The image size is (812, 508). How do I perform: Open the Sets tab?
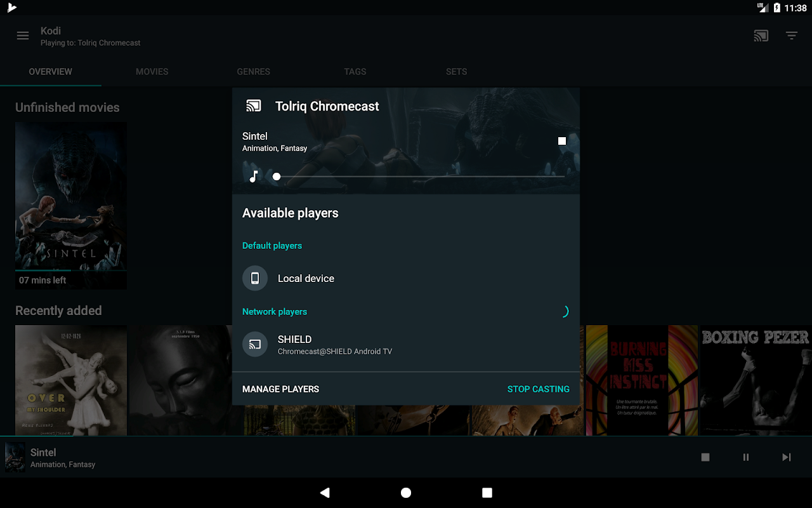click(457, 72)
